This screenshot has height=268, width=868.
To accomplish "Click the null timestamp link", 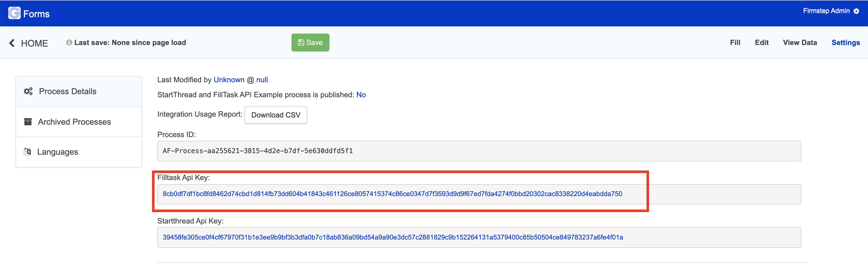I will (x=262, y=80).
